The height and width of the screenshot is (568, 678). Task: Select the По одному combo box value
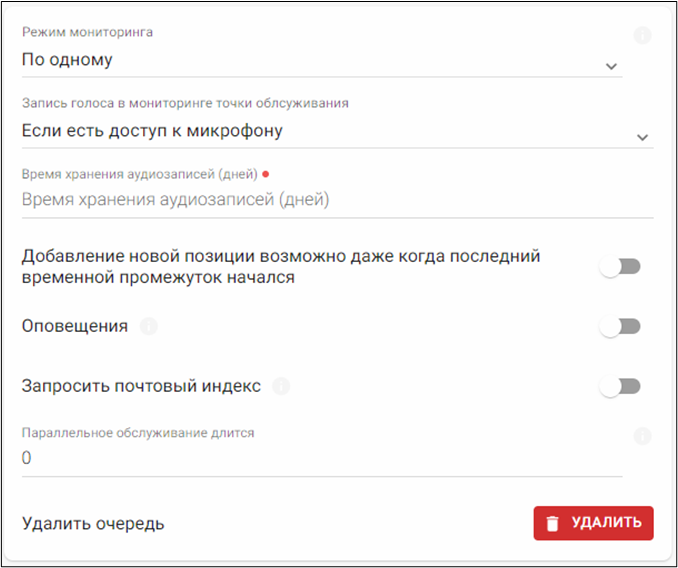[300, 60]
